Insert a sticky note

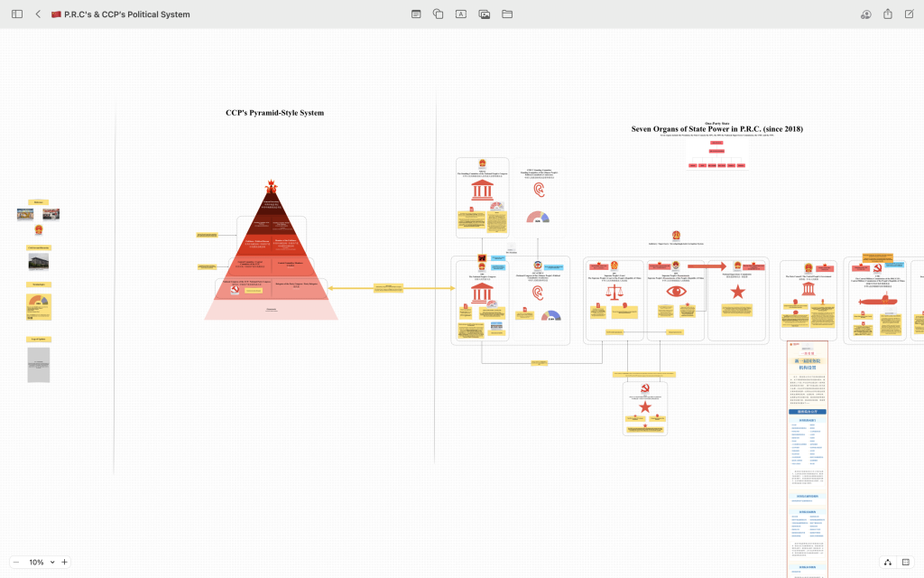pos(416,14)
